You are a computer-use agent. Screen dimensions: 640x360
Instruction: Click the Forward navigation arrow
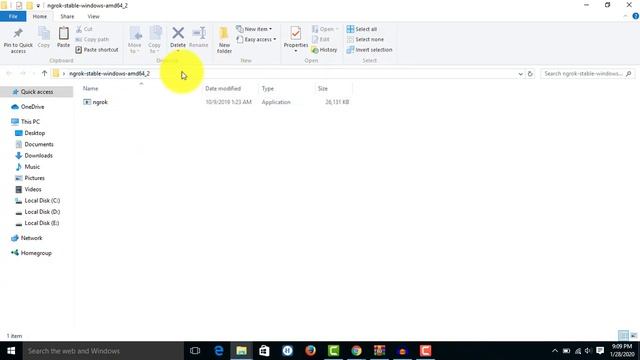pos(23,73)
